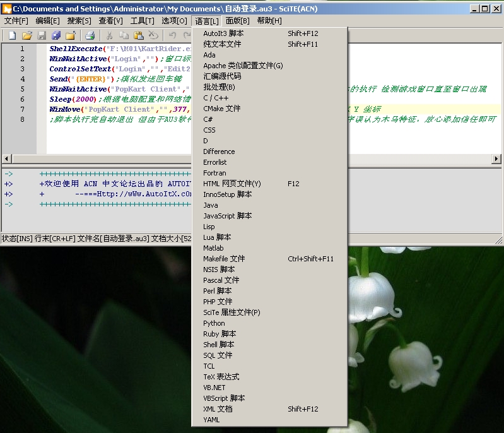Viewport: 504px width, 433px height.
Task: Select Difference language
Action: point(269,151)
